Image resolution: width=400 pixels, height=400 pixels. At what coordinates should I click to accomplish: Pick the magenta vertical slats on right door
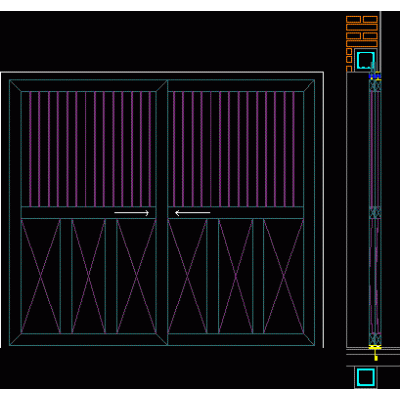click(233, 149)
